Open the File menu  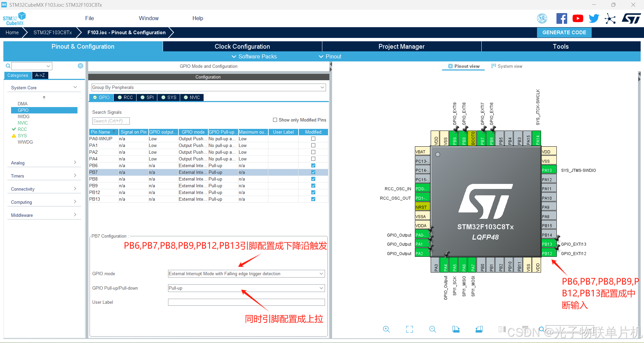[90, 18]
